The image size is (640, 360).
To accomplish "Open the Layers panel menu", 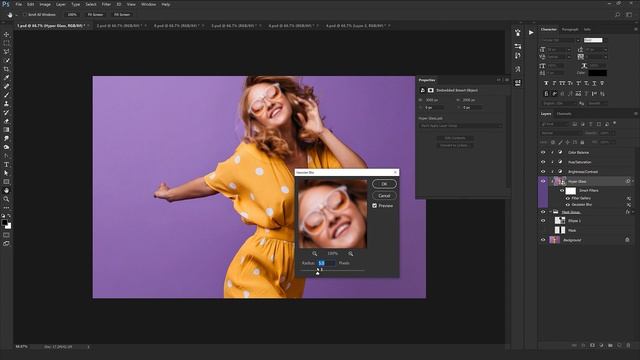I will coord(636,114).
